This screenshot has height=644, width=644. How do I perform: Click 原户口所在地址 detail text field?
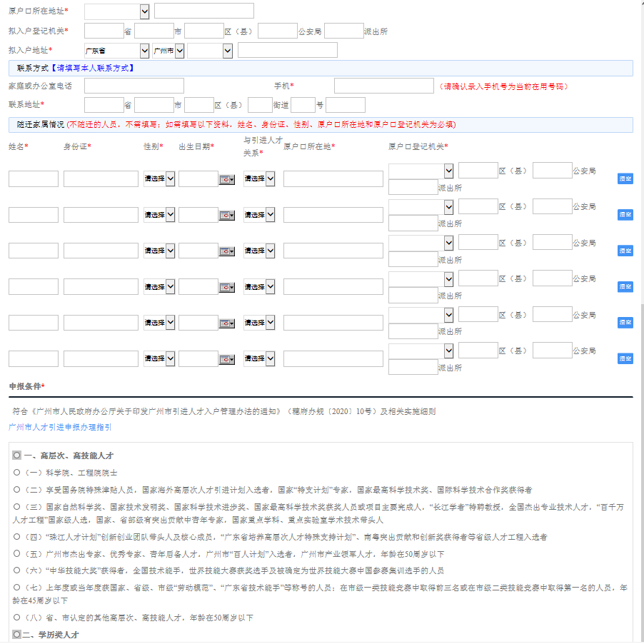pyautogui.click(x=204, y=11)
